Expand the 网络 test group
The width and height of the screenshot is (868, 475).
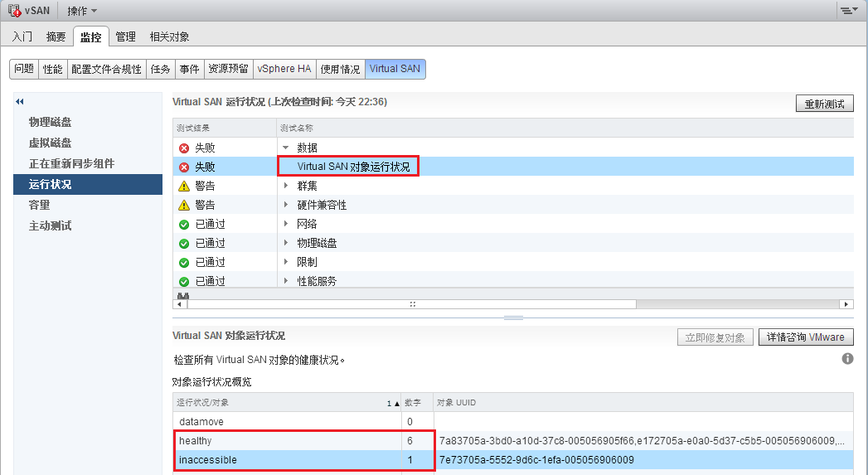coord(286,224)
